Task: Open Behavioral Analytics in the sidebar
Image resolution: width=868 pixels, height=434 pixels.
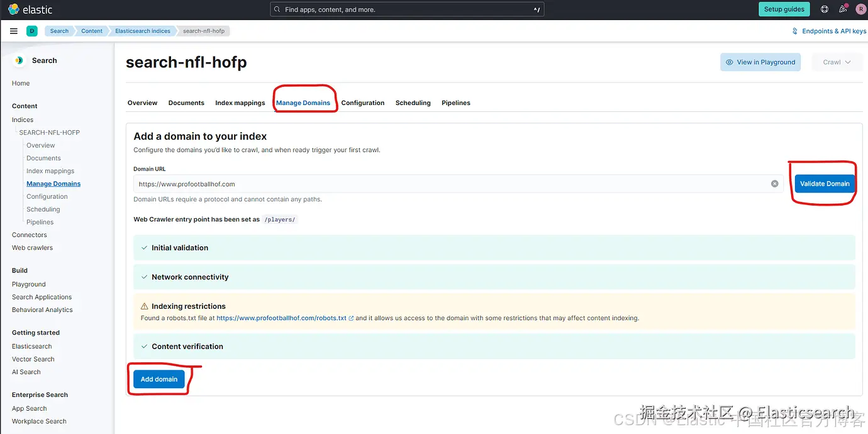Action: [42, 310]
